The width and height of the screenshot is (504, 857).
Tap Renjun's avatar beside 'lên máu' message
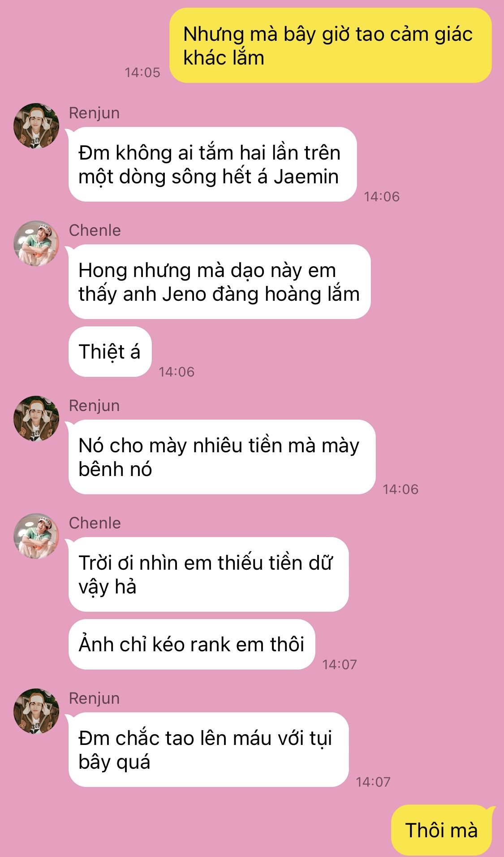(x=36, y=711)
